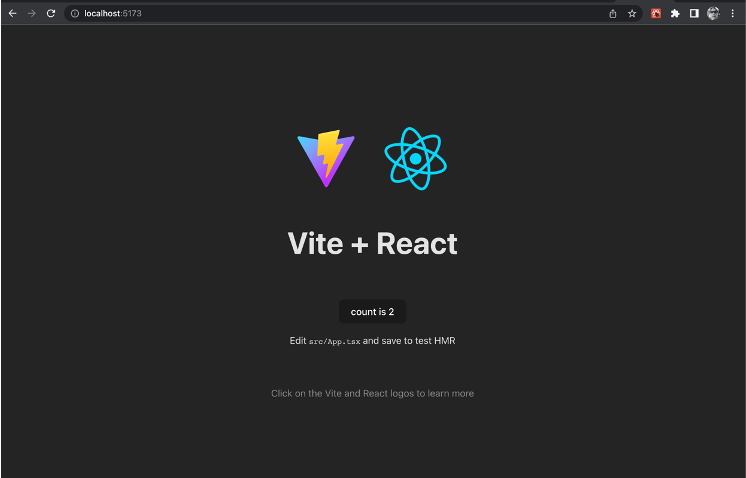This screenshot has height=478, width=746.
Task: Open the Extensions puzzle-piece menu
Action: 675,13
